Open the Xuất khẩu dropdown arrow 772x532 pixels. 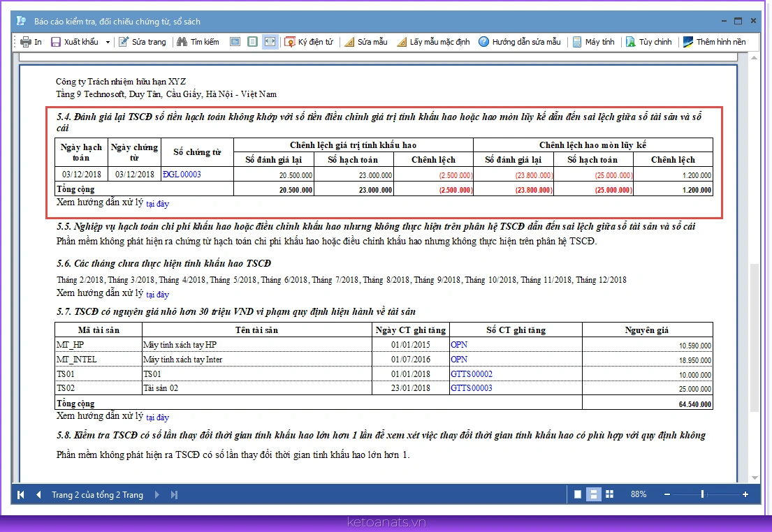coord(108,43)
